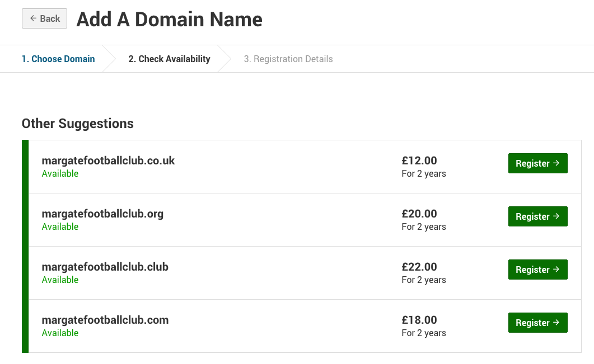Click the £22.00 price for .club
This screenshot has height=364, width=594.
coord(419,267)
